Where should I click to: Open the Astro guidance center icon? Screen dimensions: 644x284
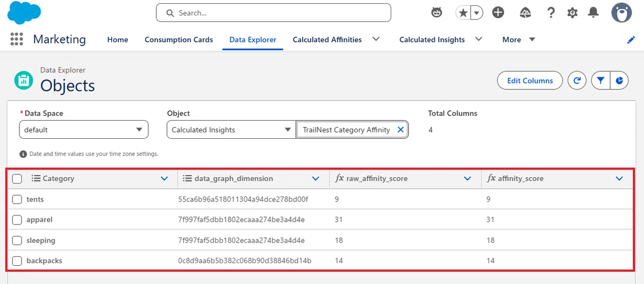click(x=437, y=12)
